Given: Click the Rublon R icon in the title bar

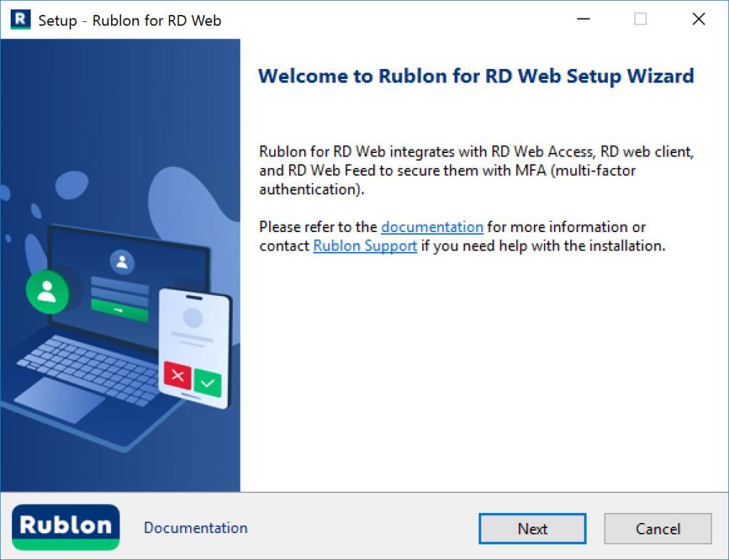Looking at the screenshot, I should [21, 19].
